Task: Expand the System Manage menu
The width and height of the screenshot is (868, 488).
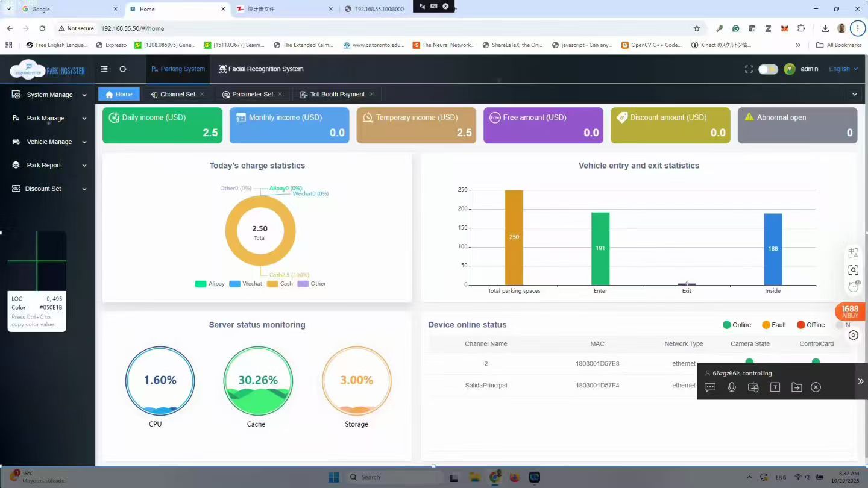Action: (48, 95)
